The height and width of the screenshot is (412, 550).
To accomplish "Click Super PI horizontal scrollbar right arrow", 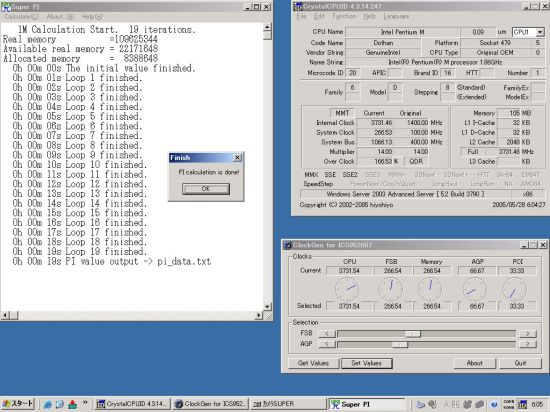I will pos(259,316).
